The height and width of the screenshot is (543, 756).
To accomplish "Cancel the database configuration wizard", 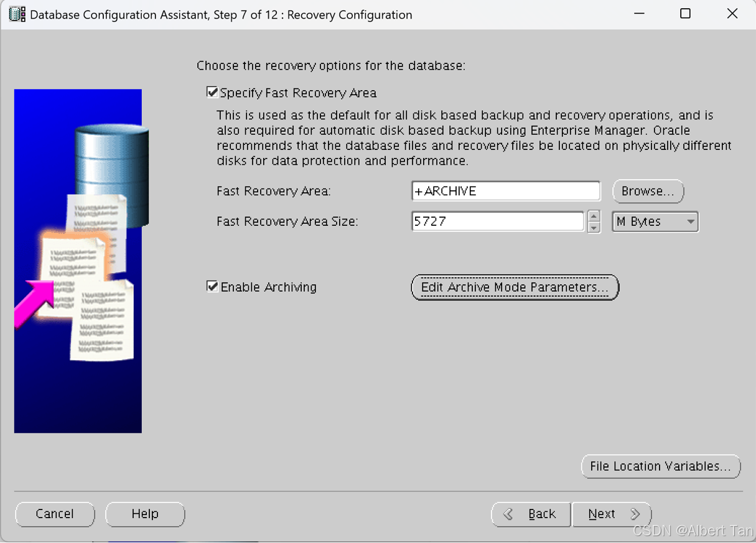I will (x=55, y=514).
